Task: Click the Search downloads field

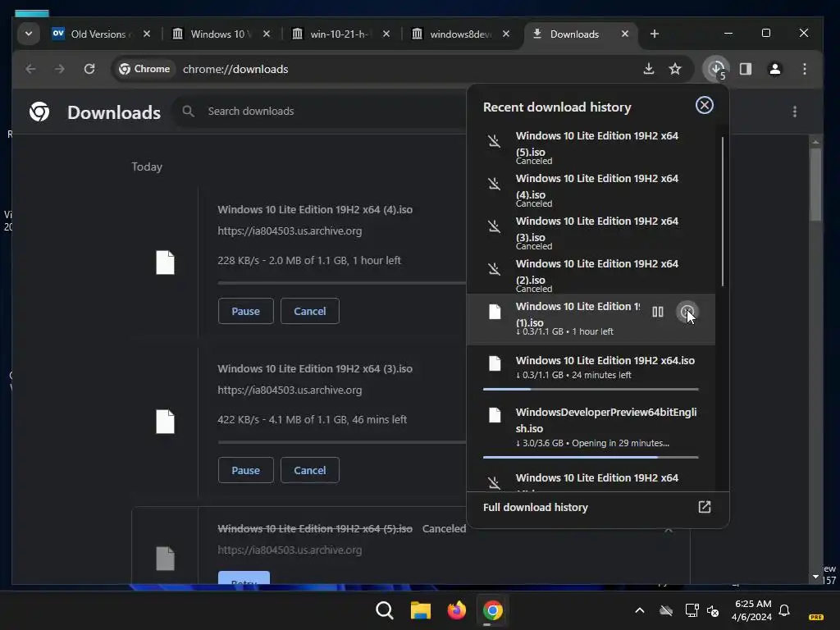Action: click(322, 111)
